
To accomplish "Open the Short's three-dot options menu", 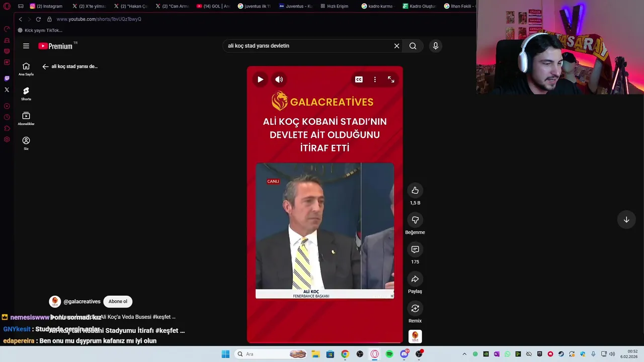I will tap(375, 79).
